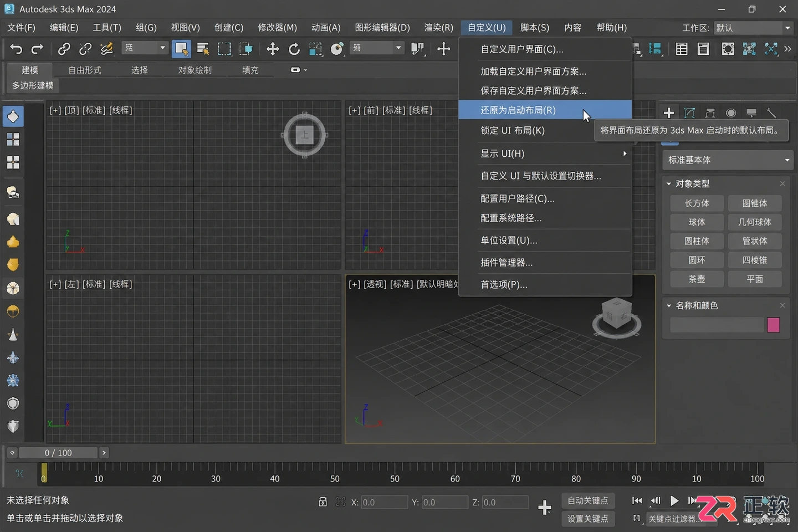Activate the Select and Scale tool
Viewport: 798px width, 532px height.
pos(315,49)
